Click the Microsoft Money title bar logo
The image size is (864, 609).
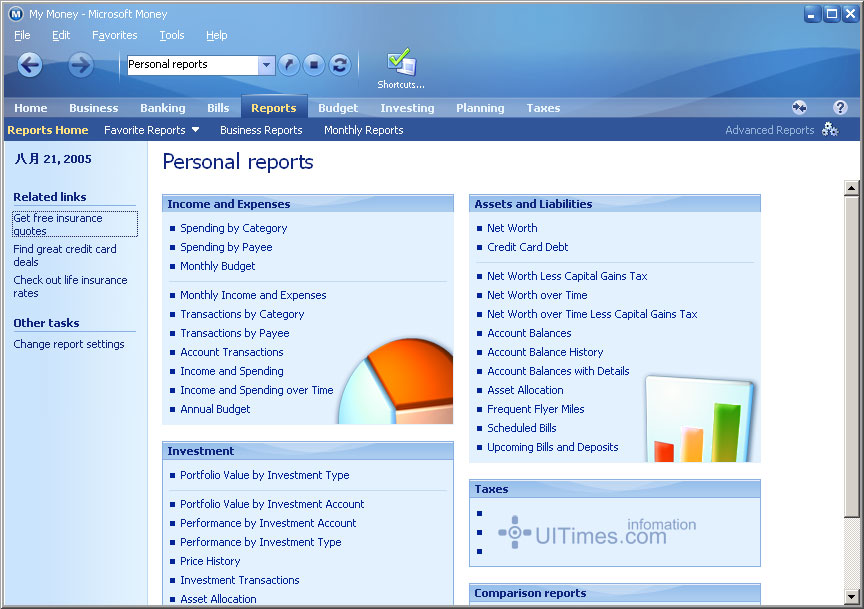(x=16, y=14)
